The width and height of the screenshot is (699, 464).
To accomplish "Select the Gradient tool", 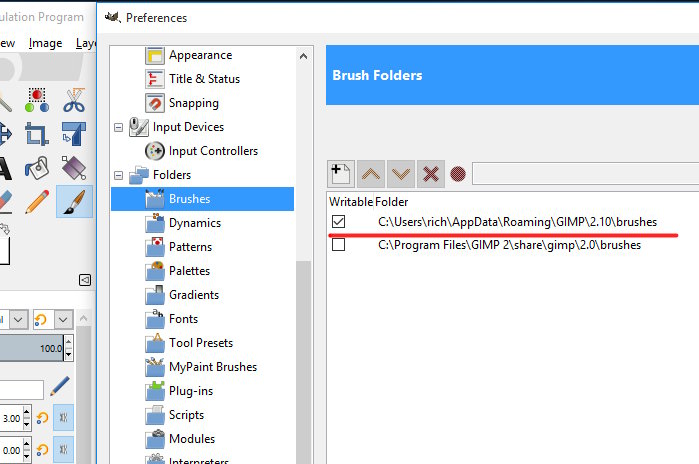I will (x=74, y=168).
